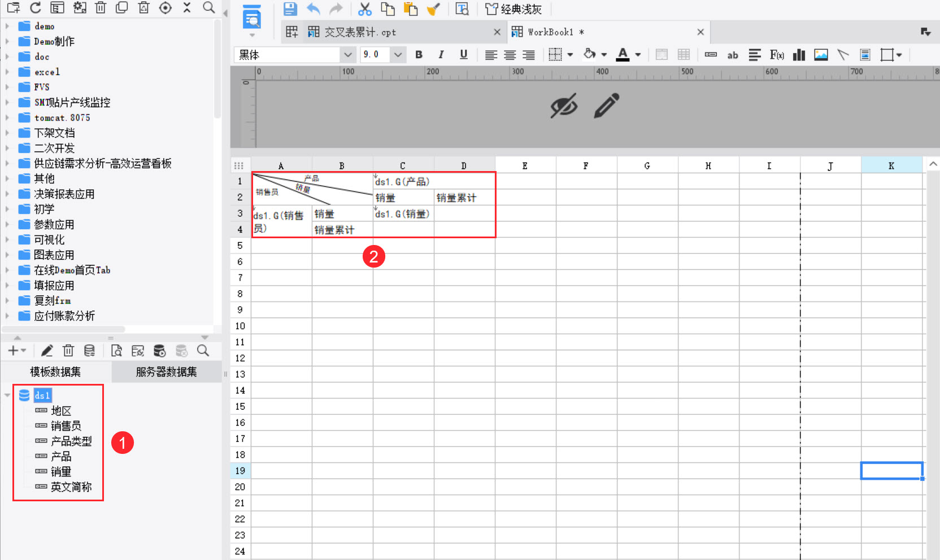The image size is (940, 560).
Task: Toggle the crossed-out eye visibility icon
Action: (x=564, y=106)
